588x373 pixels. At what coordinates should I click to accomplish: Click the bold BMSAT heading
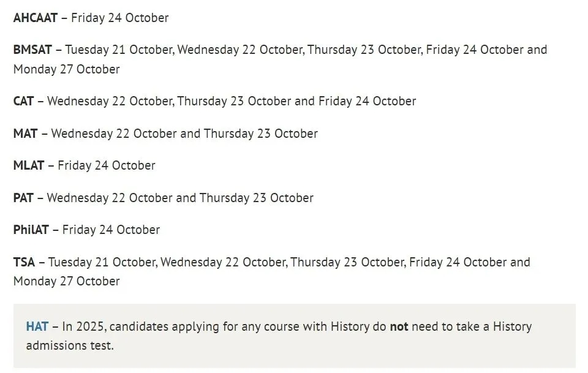[x=33, y=50]
